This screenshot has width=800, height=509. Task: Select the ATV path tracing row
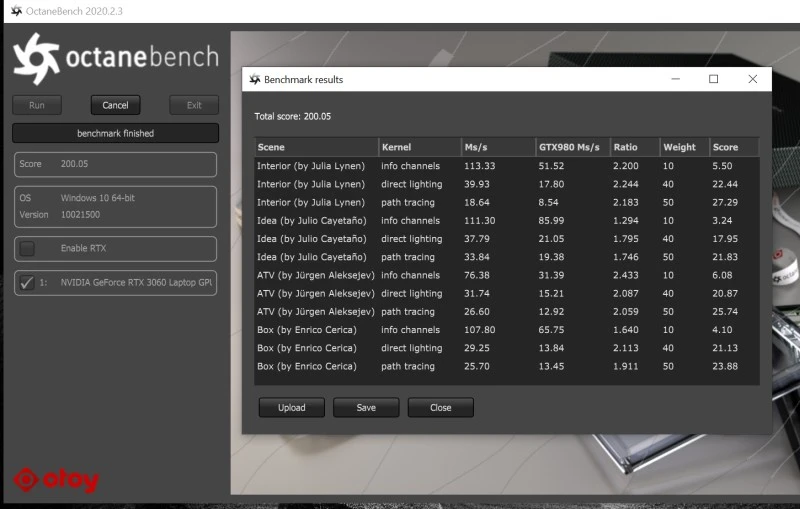507,312
